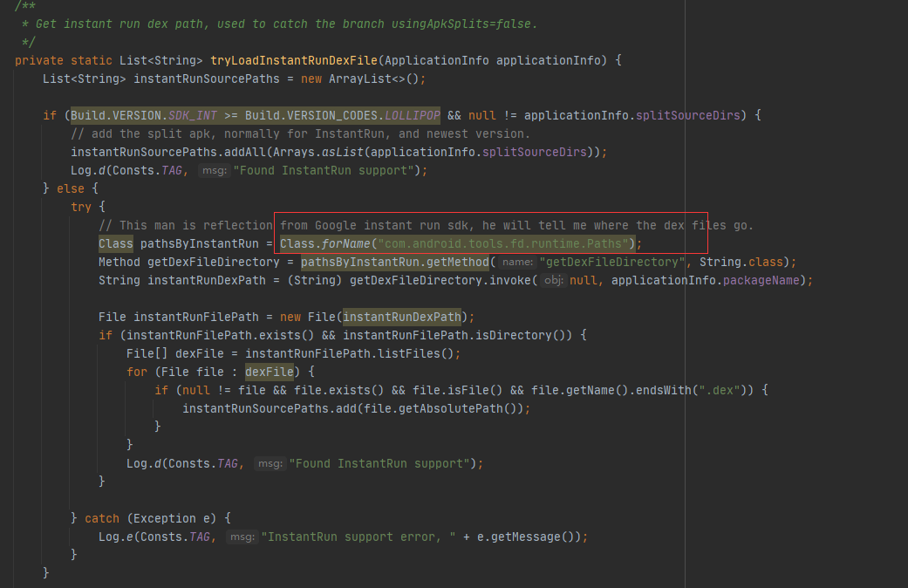This screenshot has width=908, height=588.
Task: Click the 'msg:' hint in the Log.e line
Action: [242, 537]
